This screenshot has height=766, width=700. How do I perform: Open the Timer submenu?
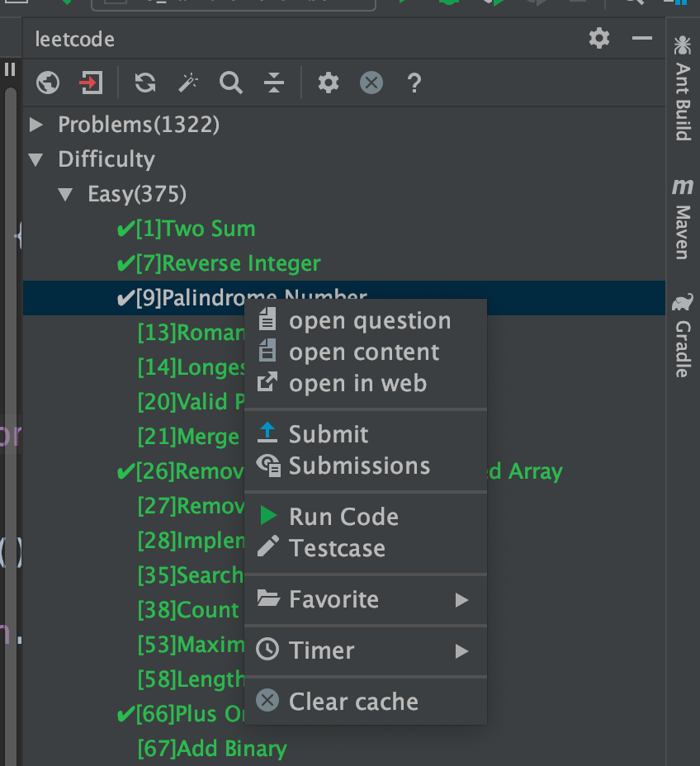[x=321, y=650]
